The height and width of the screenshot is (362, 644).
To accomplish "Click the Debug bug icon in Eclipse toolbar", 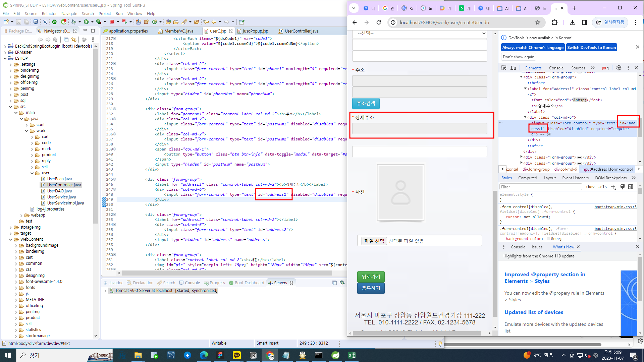I will 73,22.
